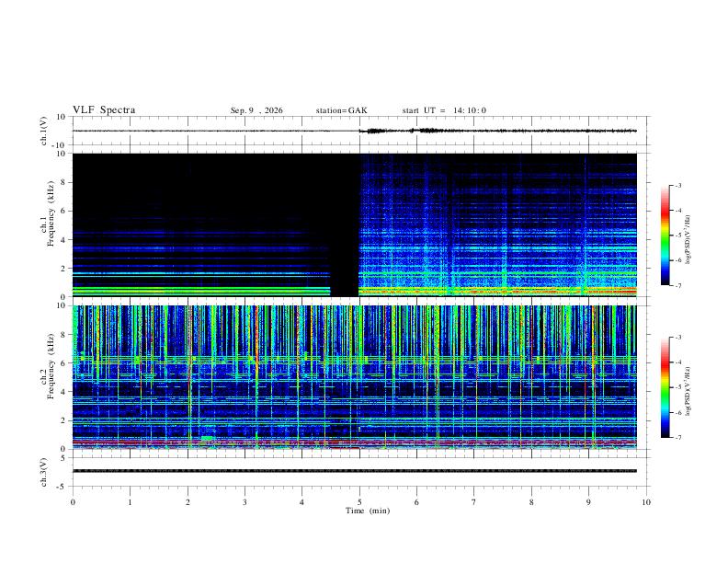Click the ch.1 waveform burst after minute 5

point(376,131)
